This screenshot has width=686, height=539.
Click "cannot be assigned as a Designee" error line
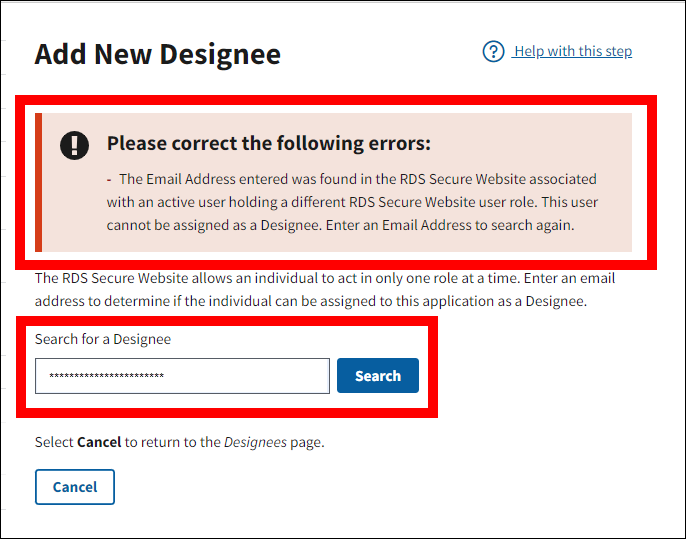pyautogui.click(x=213, y=225)
